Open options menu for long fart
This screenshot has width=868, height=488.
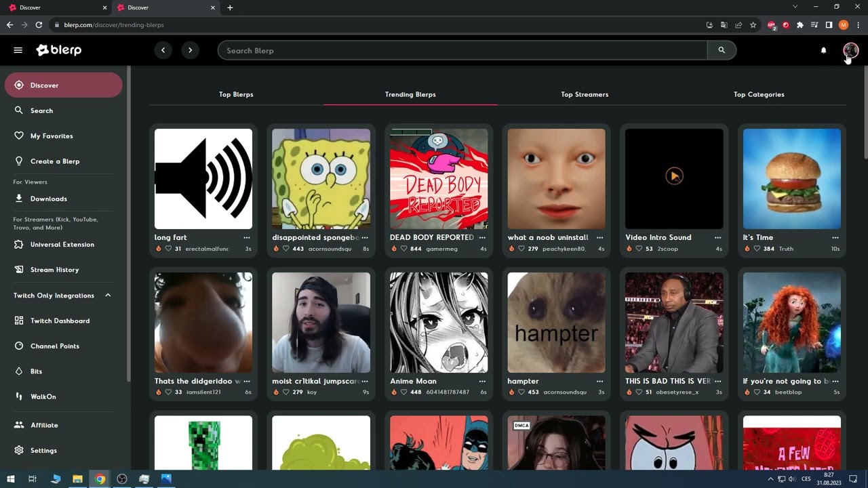tap(247, 238)
